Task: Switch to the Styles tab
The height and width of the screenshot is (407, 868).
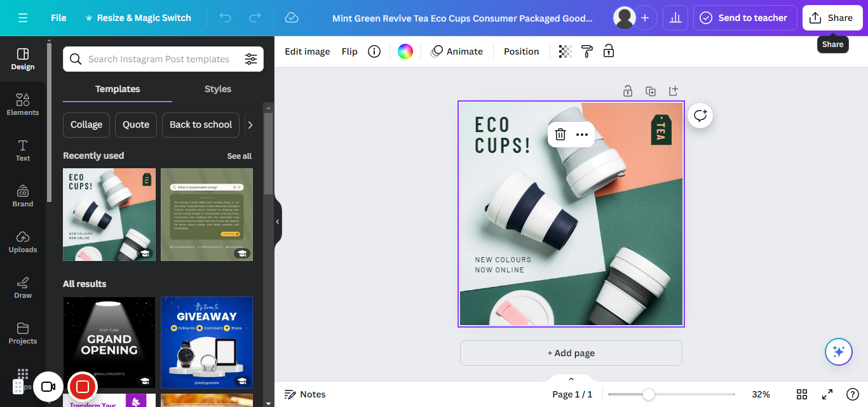Action: pos(218,89)
